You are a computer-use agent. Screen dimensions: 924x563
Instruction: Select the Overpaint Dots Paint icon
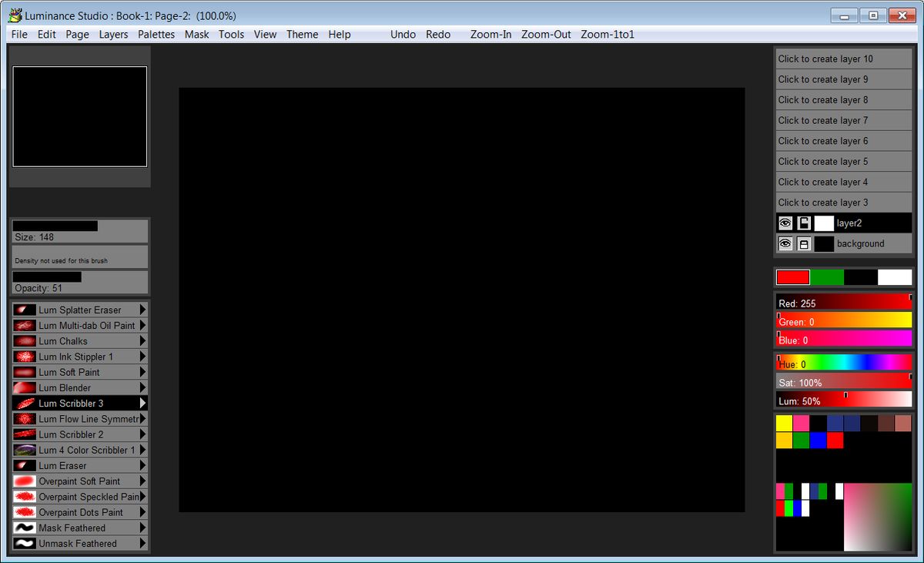coord(25,512)
